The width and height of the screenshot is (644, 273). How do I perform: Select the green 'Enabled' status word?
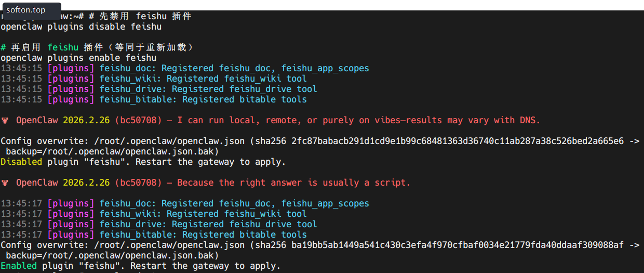click(19, 266)
